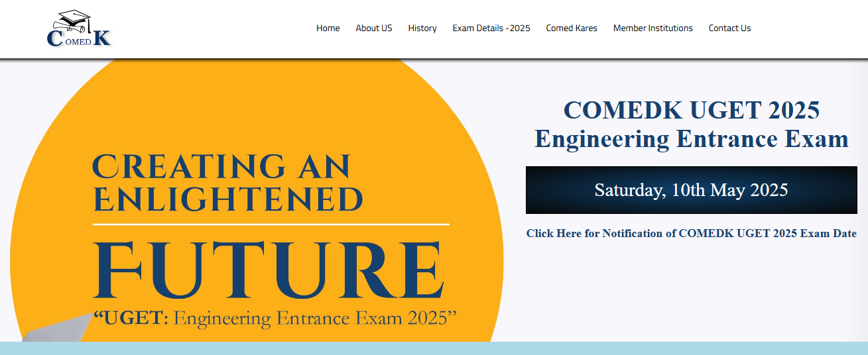Navigate to Comed Kares page
Image resolution: width=868 pixels, height=355 pixels.
[x=572, y=28]
